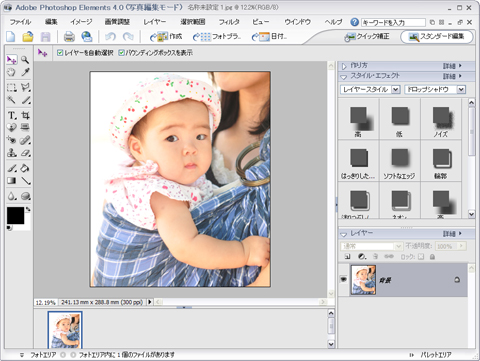Open the ウインドウ menu
The image size is (480, 361).
(297, 22)
